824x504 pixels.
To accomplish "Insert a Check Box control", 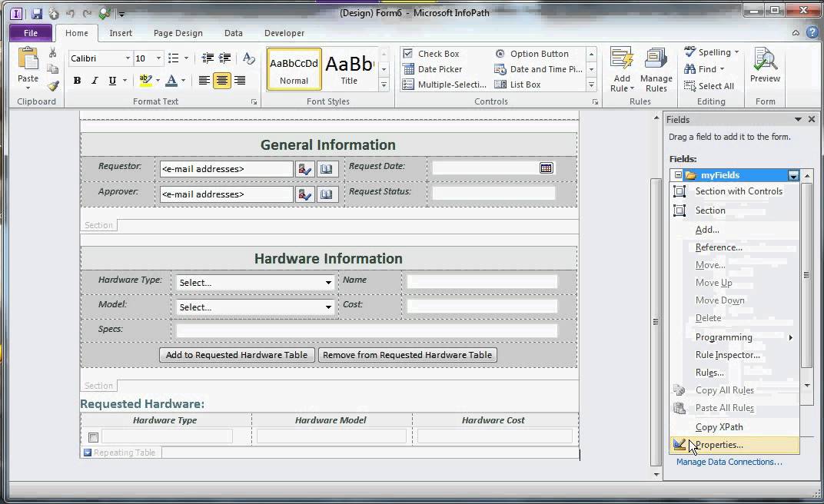I will tap(431, 54).
